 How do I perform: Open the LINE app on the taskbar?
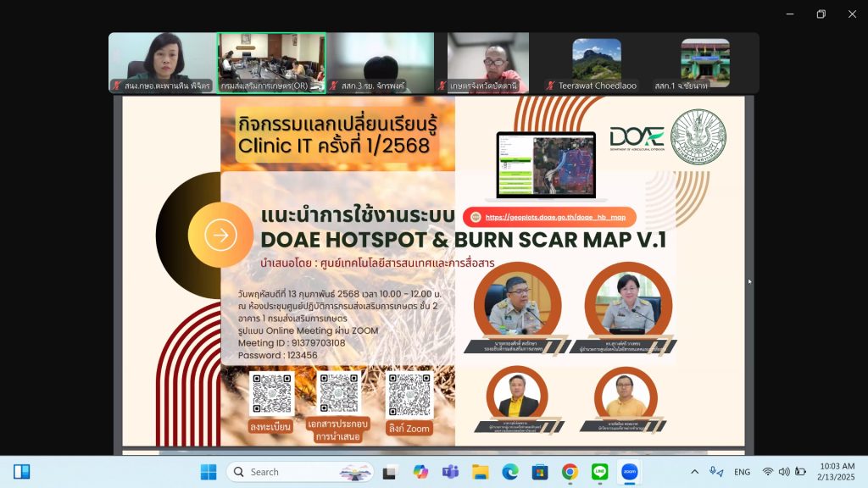pyautogui.click(x=600, y=472)
